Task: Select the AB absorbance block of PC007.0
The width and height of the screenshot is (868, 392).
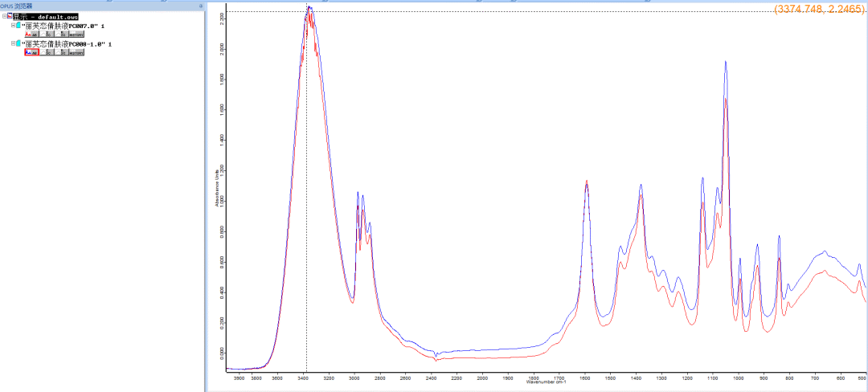Action: pos(31,34)
